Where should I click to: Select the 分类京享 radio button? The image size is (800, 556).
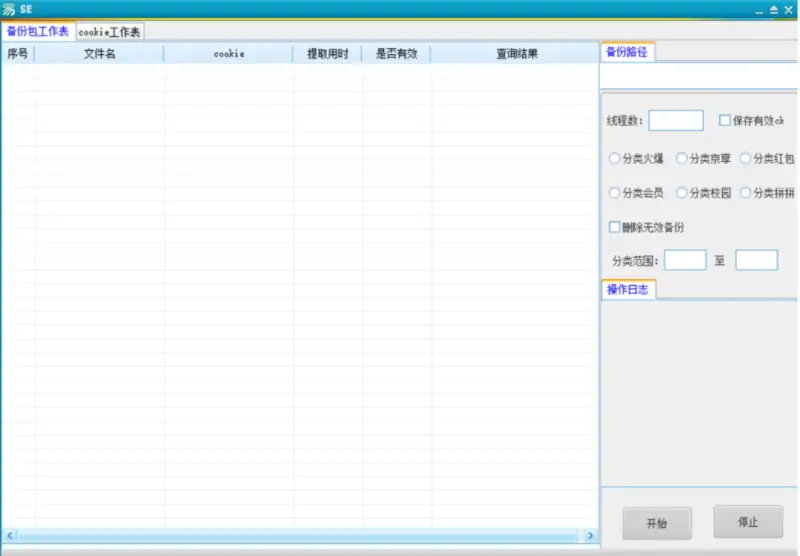click(x=682, y=158)
